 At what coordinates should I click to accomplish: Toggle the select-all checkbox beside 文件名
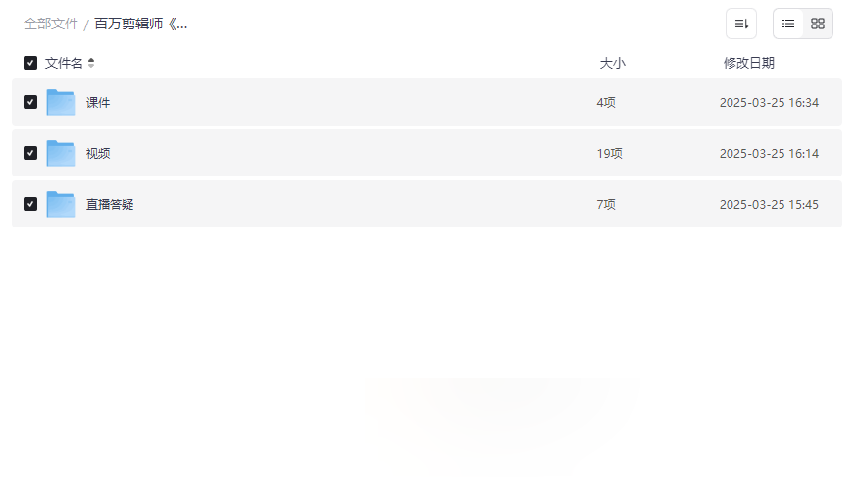30,63
